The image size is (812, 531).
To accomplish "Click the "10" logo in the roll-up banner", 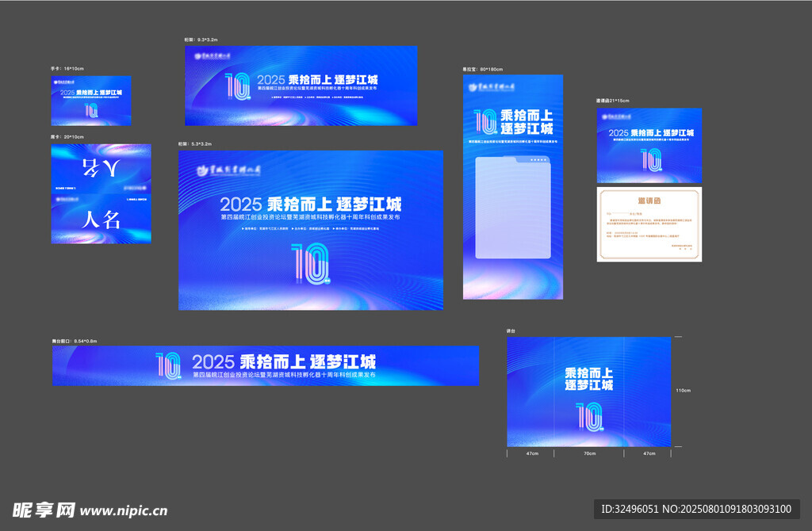I will pos(486,121).
